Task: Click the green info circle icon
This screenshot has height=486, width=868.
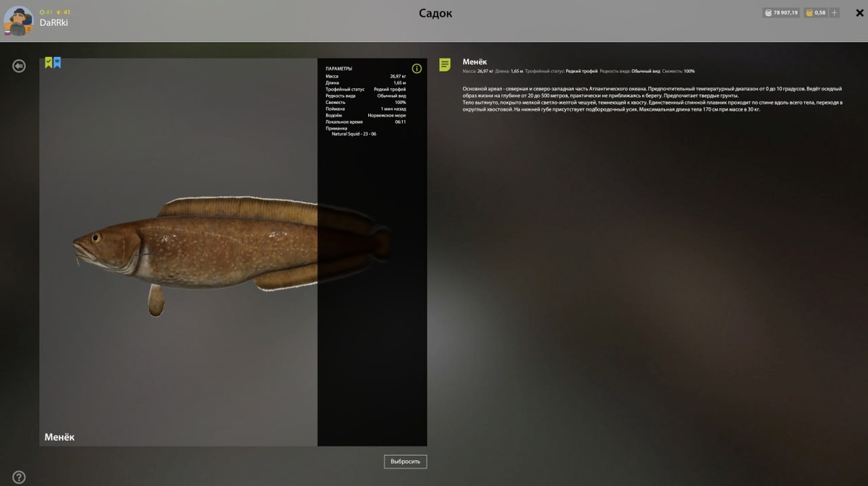Action: 417,68
